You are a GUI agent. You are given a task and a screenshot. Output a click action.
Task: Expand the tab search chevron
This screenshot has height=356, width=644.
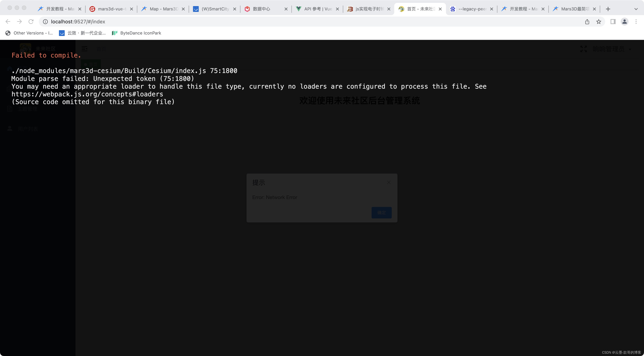[x=636, y=9]
